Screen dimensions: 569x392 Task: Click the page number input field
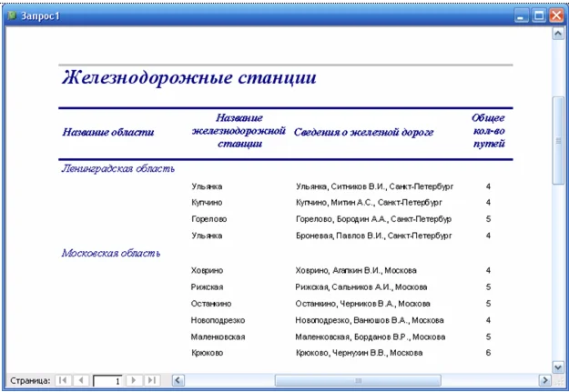point(108,380)
